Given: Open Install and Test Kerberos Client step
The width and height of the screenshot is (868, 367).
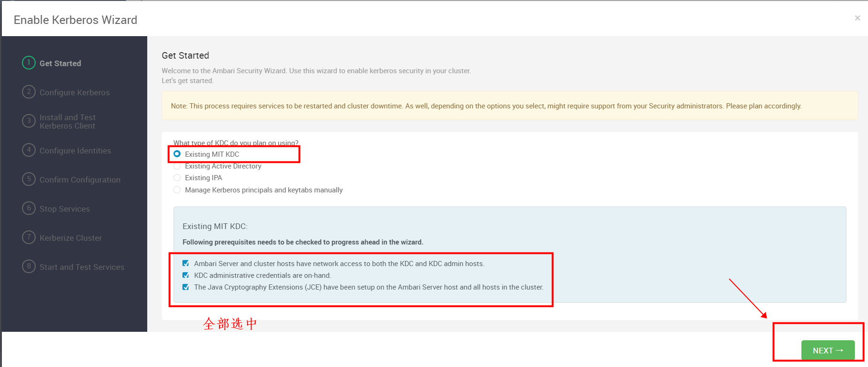Looking at the screenshot, I should pos(68,122).
